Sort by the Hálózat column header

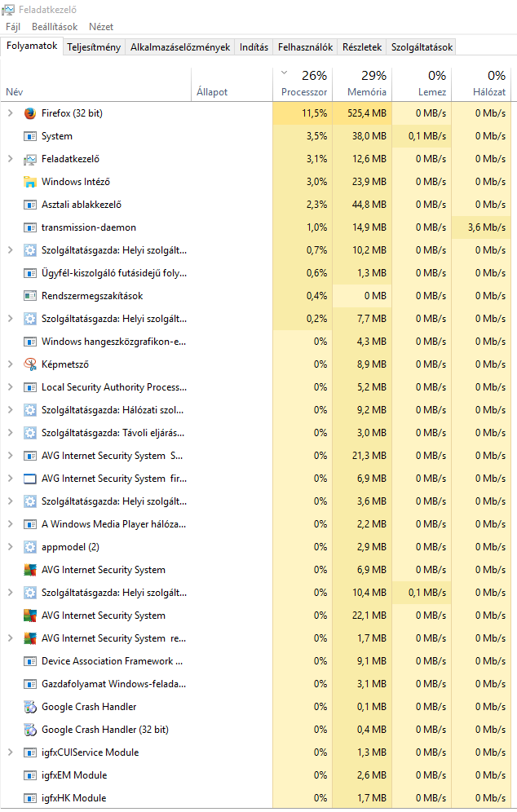pos(481,85)
